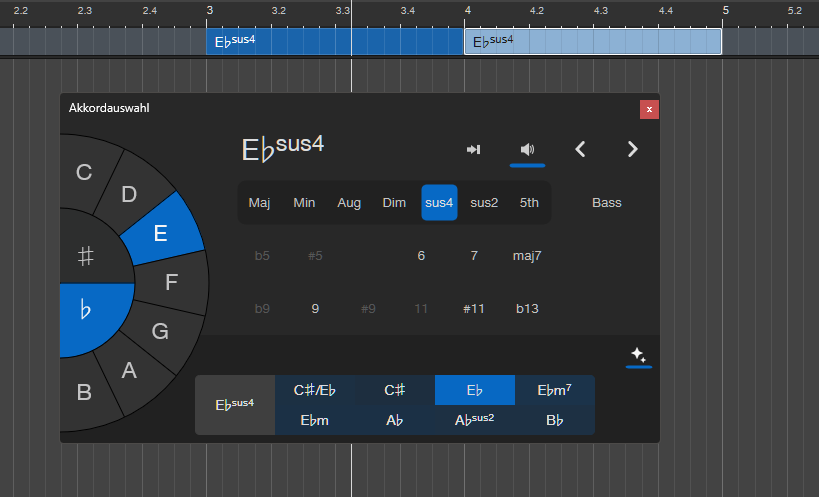Select root note G on the wheel

click(x=160, y=332)
